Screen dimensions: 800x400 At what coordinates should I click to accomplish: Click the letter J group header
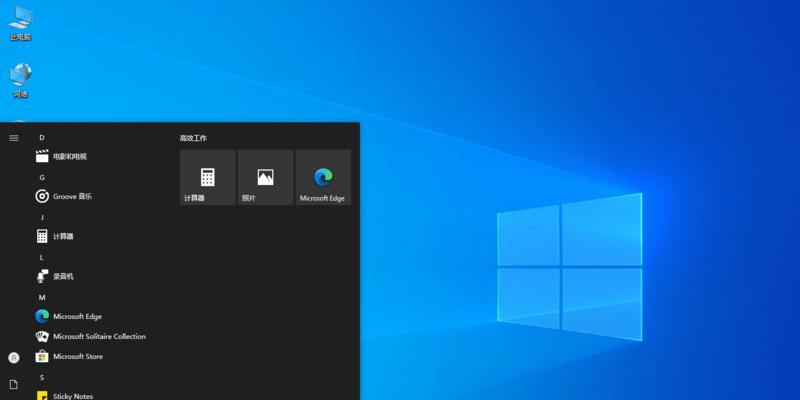pos(42,217)
